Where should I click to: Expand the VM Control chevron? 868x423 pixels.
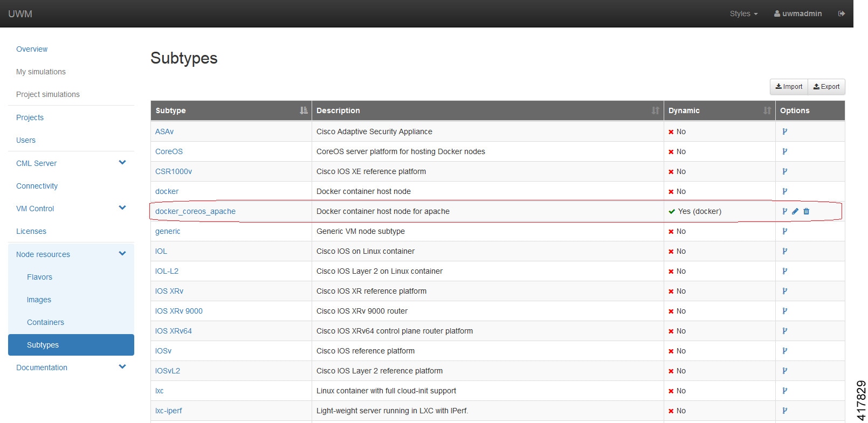122,207
